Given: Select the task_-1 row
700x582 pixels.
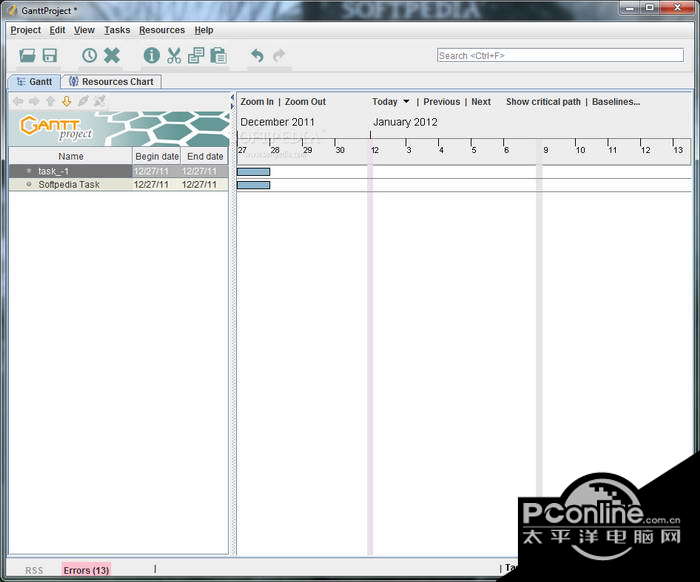Looking at the screenshot, I should pos(119,171).
